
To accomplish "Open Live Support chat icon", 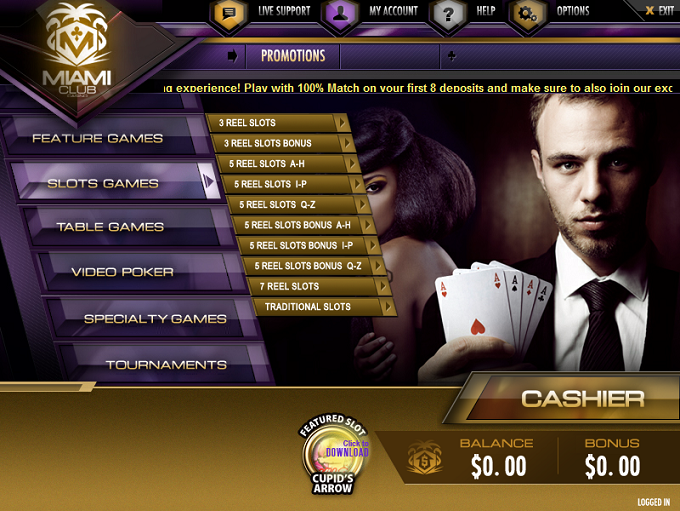I will coord(229,15).
